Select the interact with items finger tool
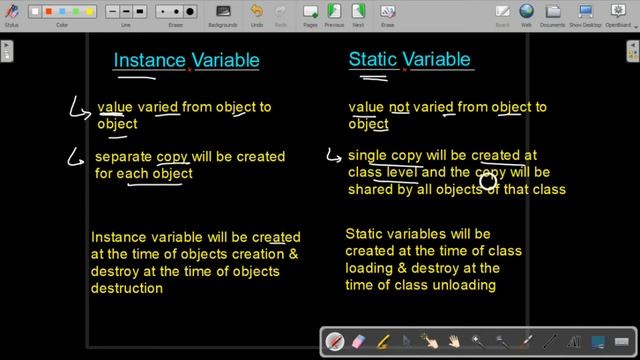The image size is (640, 360). 430,342
